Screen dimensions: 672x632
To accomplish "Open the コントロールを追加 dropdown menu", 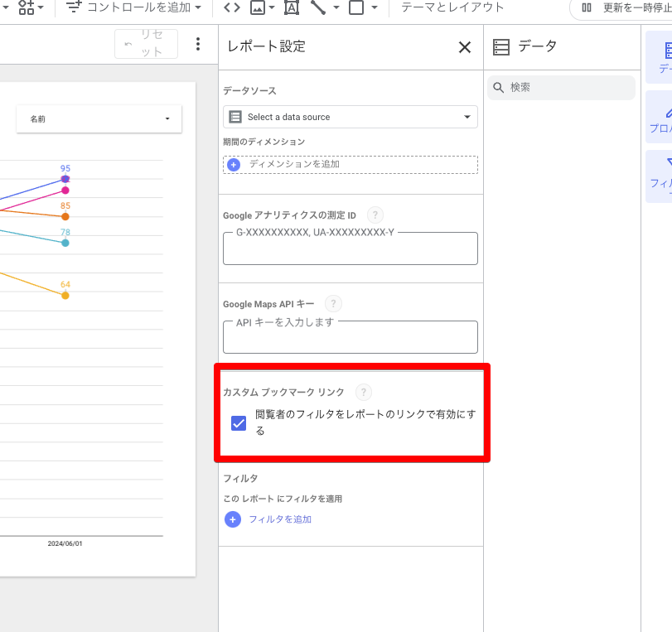I will [134, 7].
